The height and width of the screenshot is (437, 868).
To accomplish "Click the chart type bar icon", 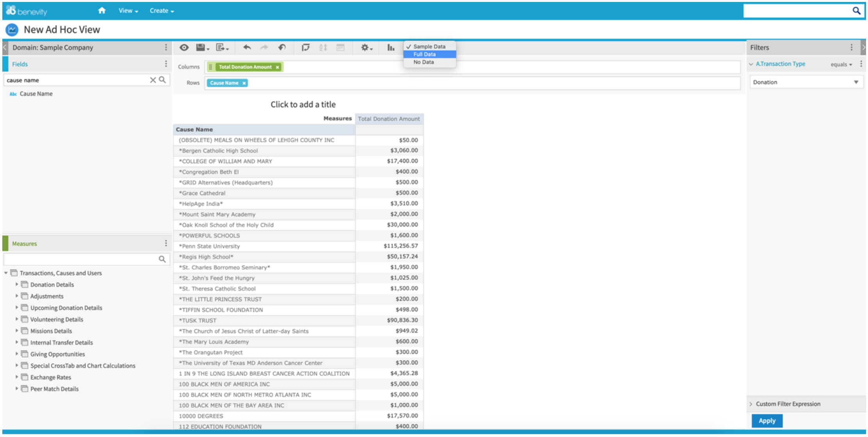I will click(x=391, y=48).
